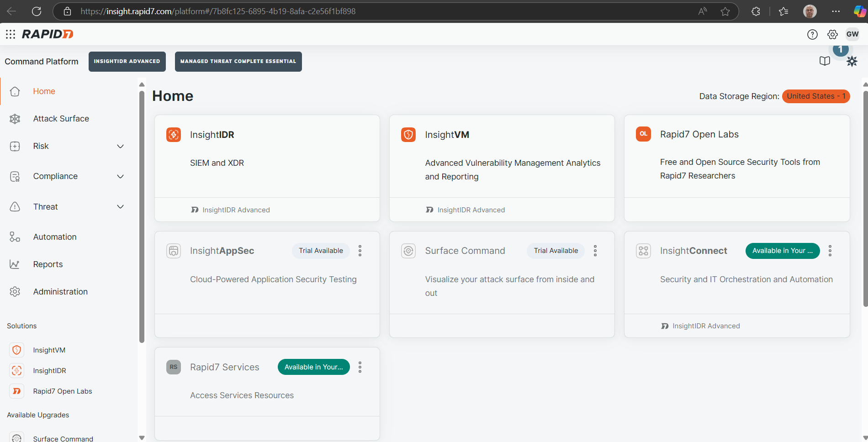Click InsightIDR icon under Solutions
Viewport: 868px width, 442px height.
(17, 371)
